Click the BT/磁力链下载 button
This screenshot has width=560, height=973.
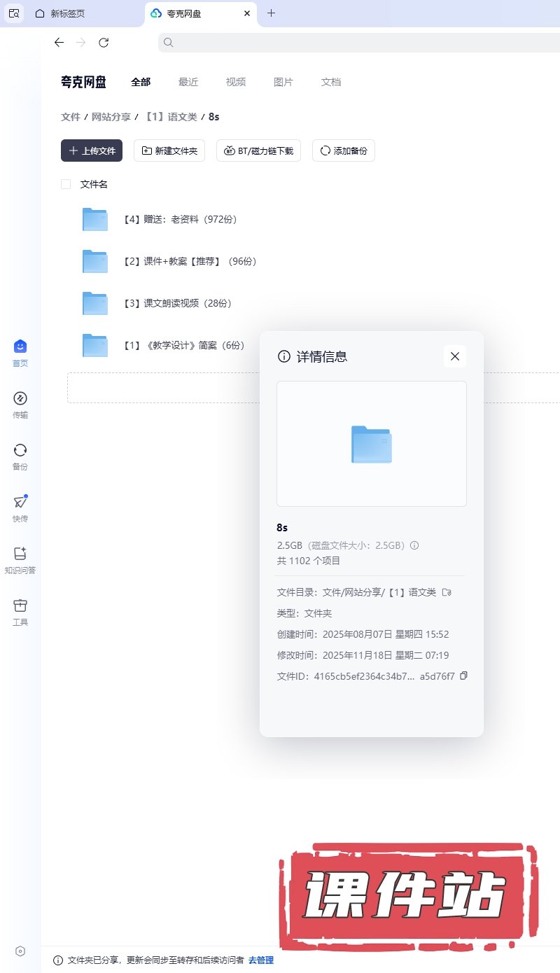(259, 150)
